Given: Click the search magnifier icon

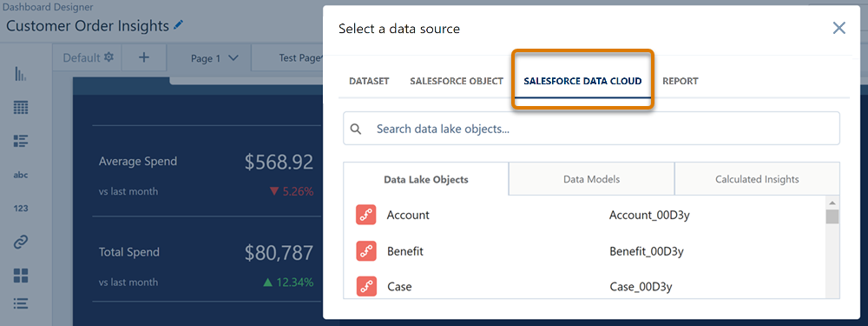Looking at the screenshot, I should click(356, 130).
